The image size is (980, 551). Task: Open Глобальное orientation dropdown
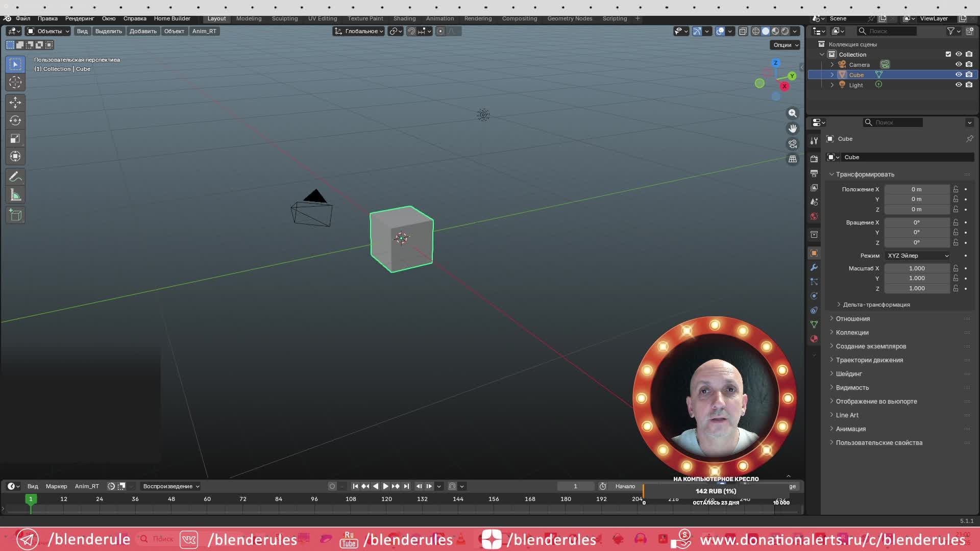click(x=359, y=31)
